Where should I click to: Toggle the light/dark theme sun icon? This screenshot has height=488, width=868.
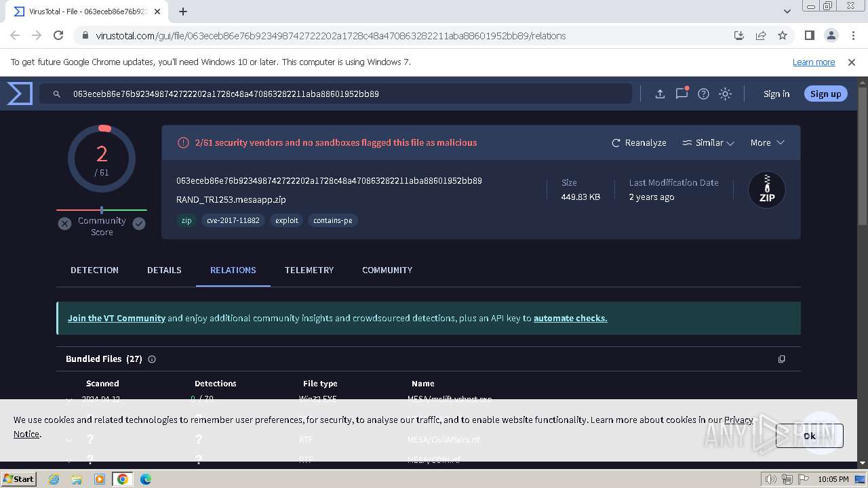pos(725,94)
